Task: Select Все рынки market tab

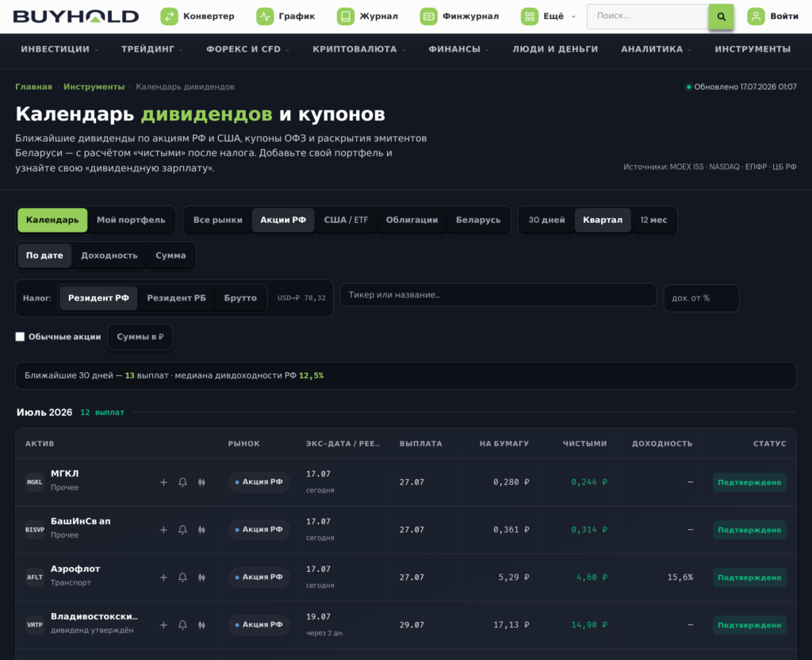Action: [x=218, y=220]
